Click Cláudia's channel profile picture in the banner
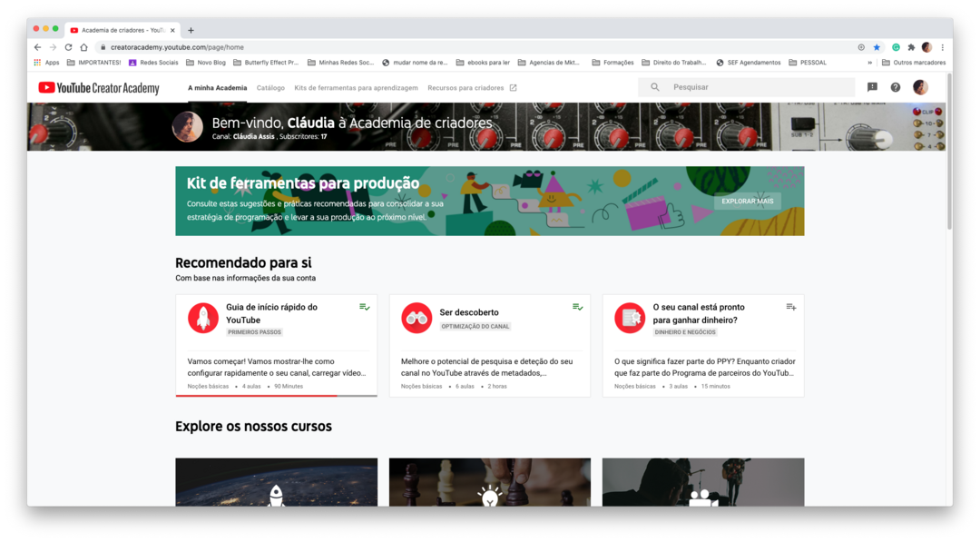The height and width of the screenshot is (542, 980). tap(188, 127)
